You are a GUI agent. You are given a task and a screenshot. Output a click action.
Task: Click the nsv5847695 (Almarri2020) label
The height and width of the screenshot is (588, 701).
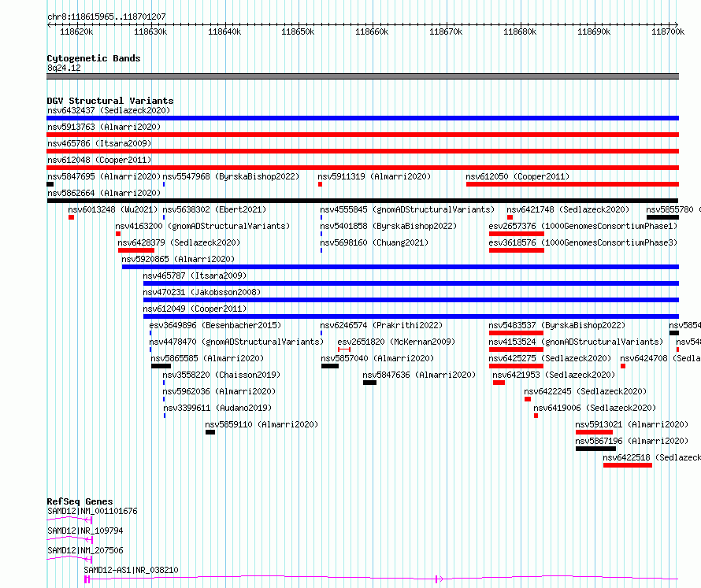104,176
